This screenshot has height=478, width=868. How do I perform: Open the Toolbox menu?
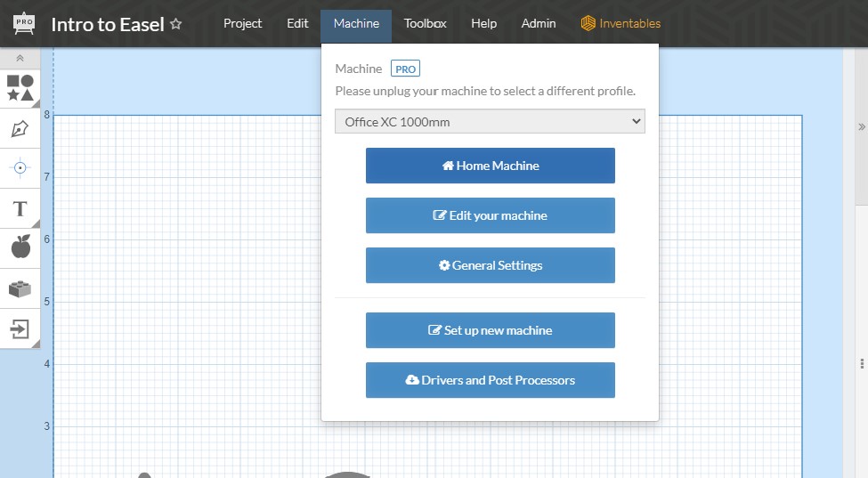(x=426, y=23)
